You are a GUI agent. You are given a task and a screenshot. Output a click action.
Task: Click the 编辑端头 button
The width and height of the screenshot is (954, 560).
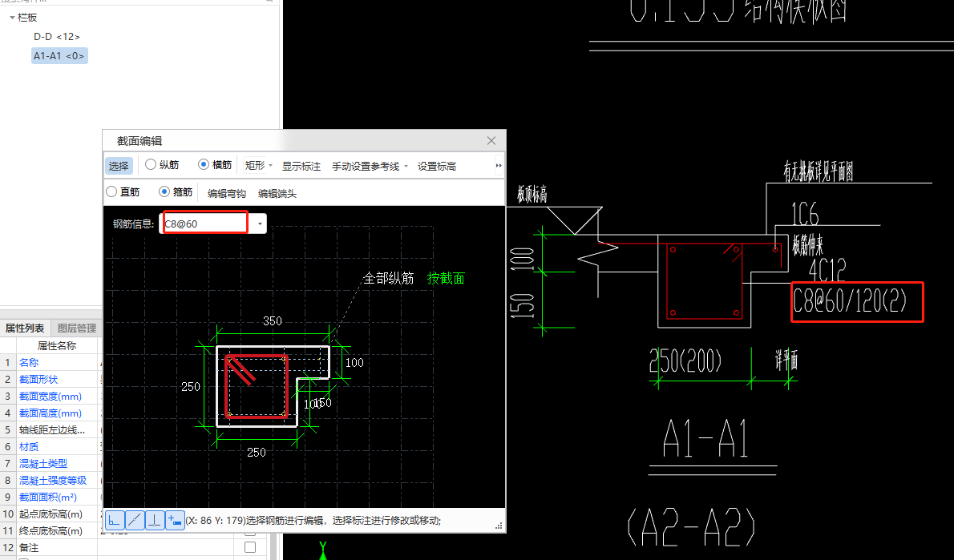(277, 193)
